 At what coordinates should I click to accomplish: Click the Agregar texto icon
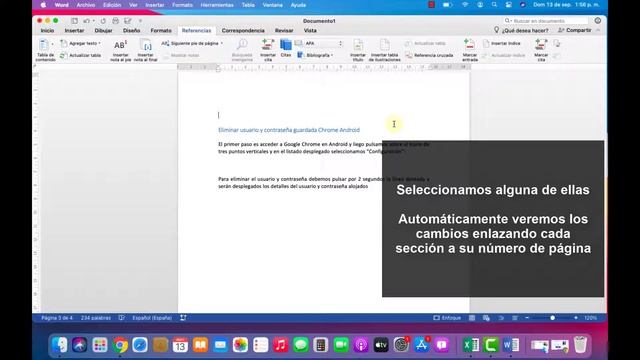(64, 43)
